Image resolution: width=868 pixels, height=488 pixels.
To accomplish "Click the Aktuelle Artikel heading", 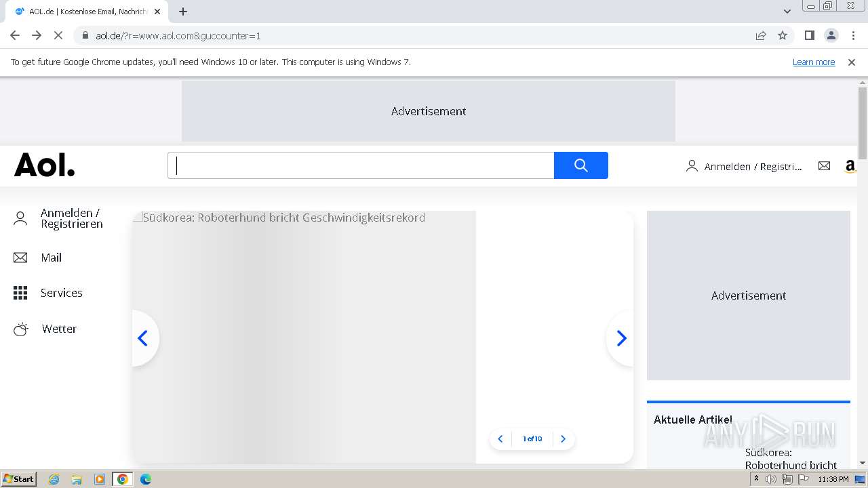I will 693,420.
